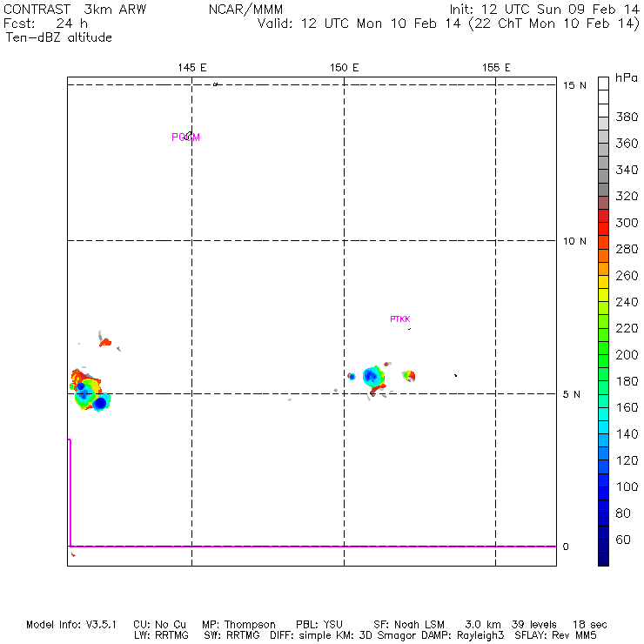Click the '10 N' latitude label
This screenshot has height=644, width=644.
click(574, 241)
